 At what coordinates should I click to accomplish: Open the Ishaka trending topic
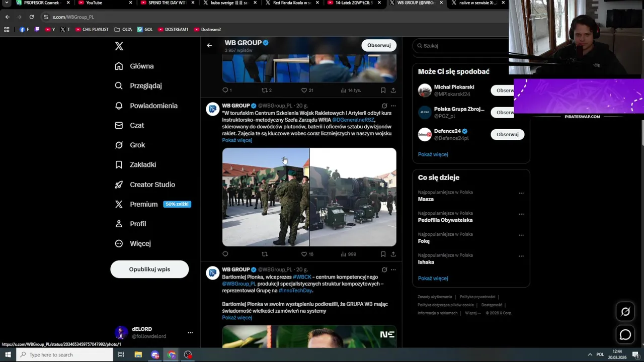[426, 262]
